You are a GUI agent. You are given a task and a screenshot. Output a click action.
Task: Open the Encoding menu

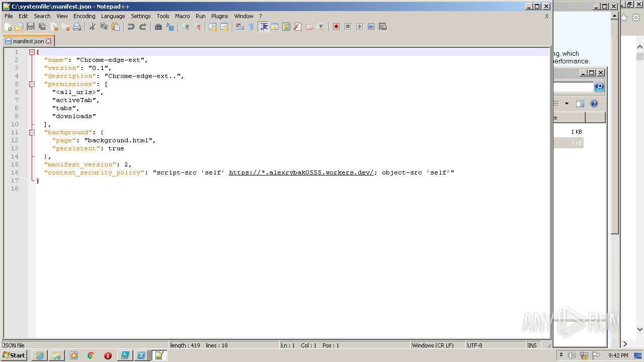point(84,16)
